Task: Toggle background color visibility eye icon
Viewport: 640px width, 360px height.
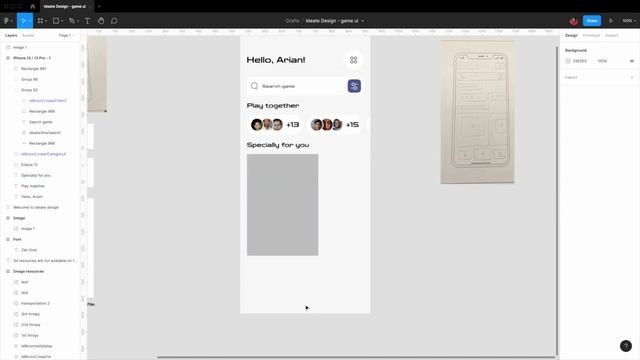Action: pos(632,61)
